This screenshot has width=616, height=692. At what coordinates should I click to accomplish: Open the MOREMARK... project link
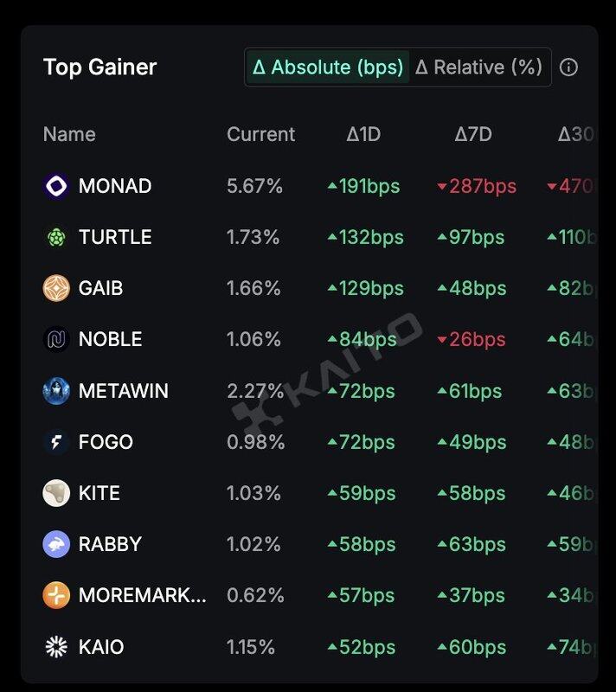click(142, 595)
